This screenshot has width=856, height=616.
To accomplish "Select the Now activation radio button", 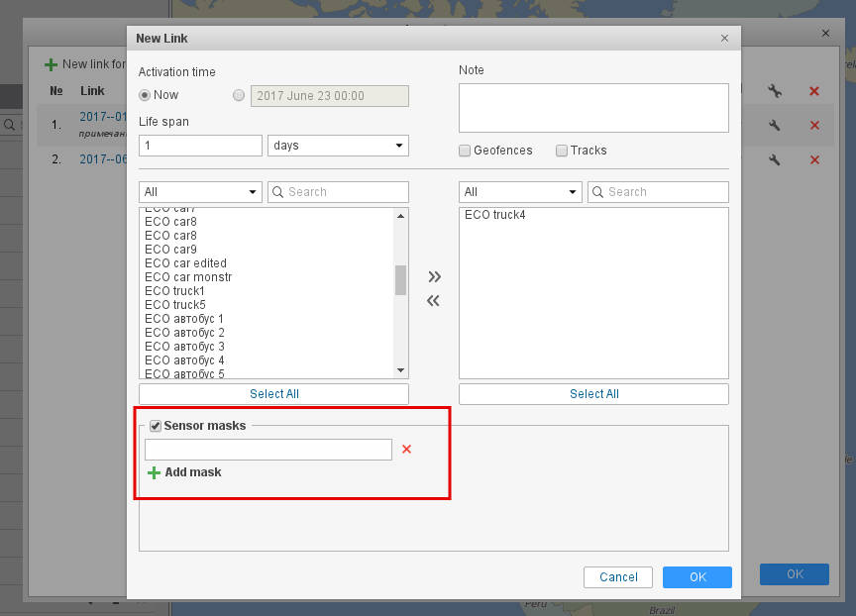I will tap(145, 95).
